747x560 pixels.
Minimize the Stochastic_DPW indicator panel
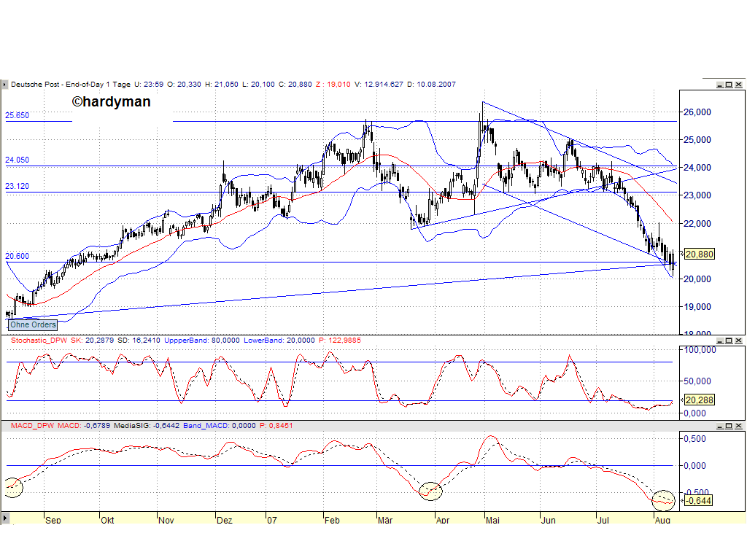721,340
